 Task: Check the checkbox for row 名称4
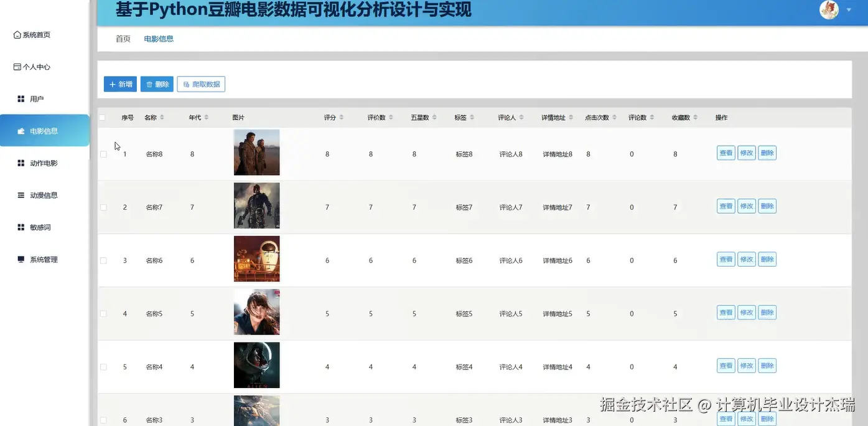103,367
